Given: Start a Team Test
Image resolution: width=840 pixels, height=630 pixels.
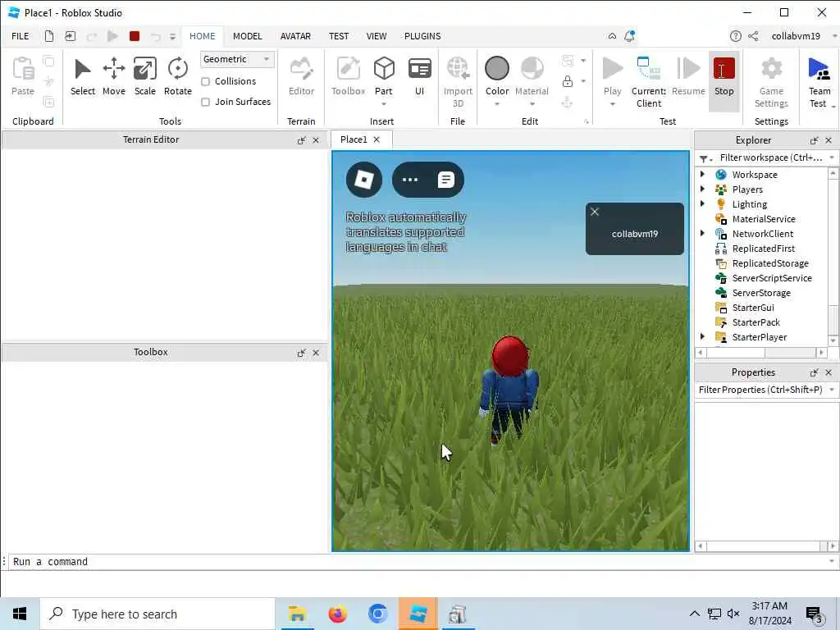Looking at the screenshot, I should click(819, 82).
